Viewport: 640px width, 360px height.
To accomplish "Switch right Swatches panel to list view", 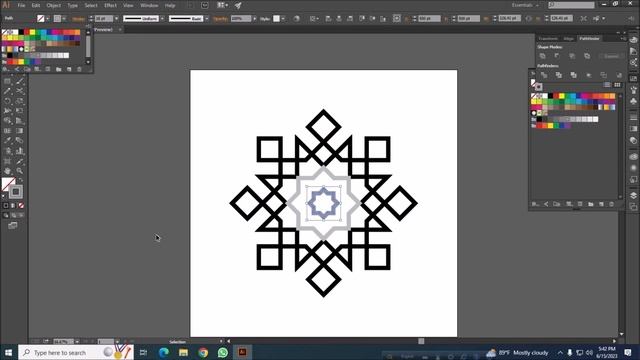I will [x=607, y=85].
